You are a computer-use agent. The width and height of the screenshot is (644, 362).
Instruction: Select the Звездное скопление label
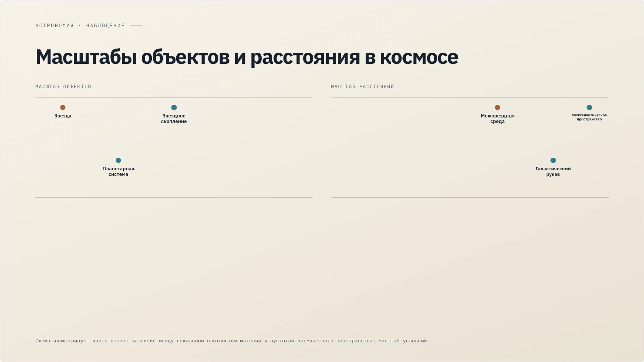pos(174,119)
